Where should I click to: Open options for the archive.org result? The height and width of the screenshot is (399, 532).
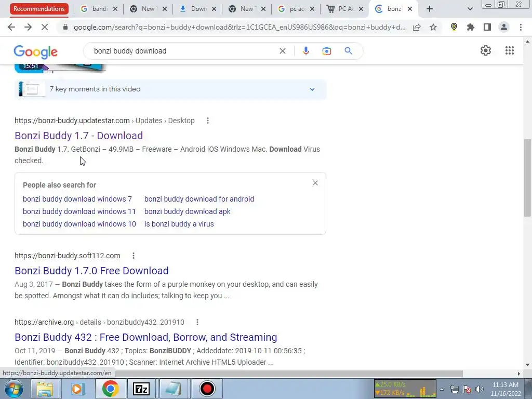[197, 322]
